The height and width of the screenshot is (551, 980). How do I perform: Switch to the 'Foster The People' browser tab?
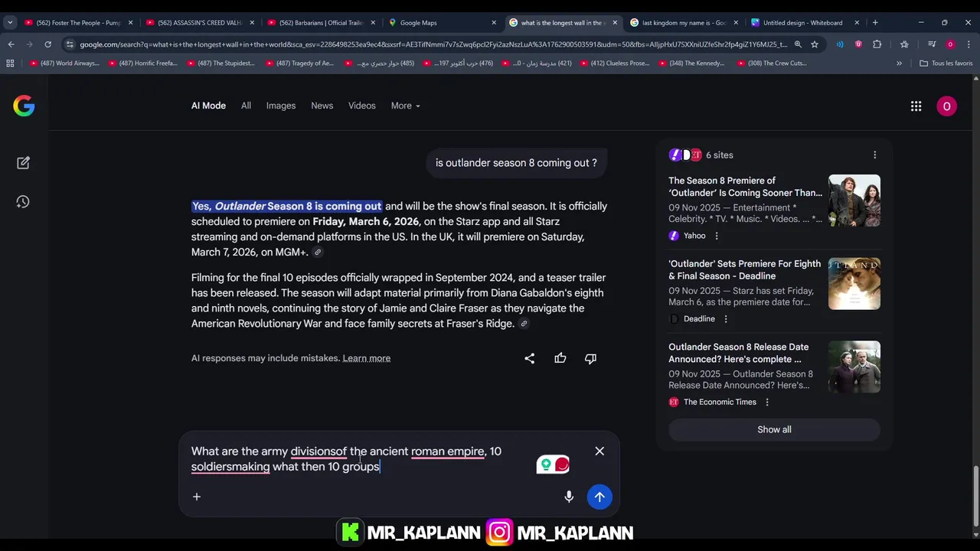78,23
